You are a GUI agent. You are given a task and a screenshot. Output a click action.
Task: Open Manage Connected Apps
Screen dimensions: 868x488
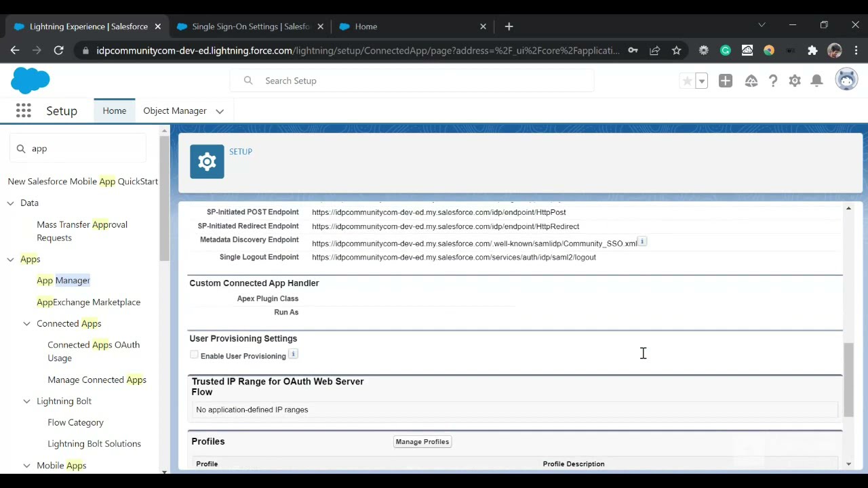(97, 380)
